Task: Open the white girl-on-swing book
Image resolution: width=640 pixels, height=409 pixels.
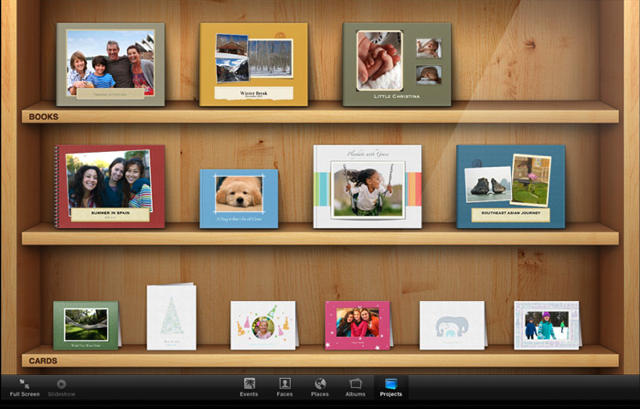Action: tap(367, 187)
